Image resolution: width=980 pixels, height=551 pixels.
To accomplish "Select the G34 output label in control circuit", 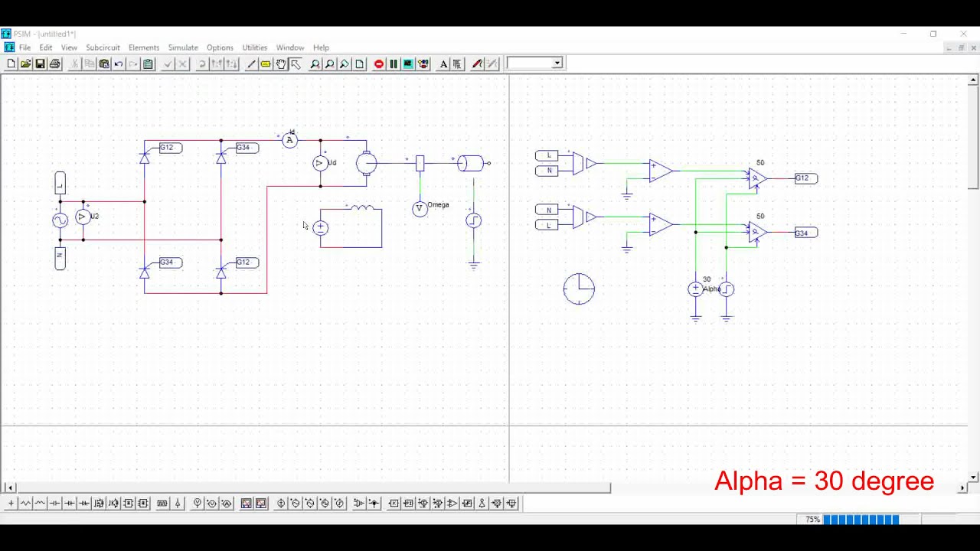I will click(806, 233).
